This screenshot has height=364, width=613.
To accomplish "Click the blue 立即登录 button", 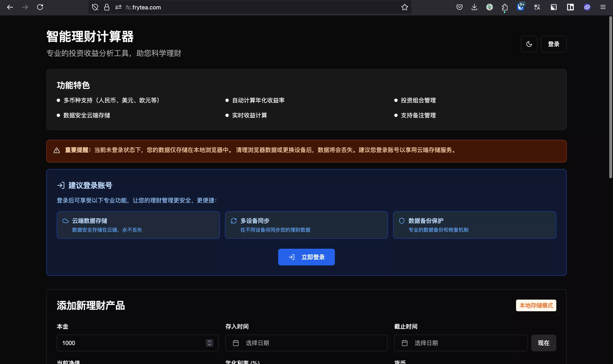I will tap(306, 257).
